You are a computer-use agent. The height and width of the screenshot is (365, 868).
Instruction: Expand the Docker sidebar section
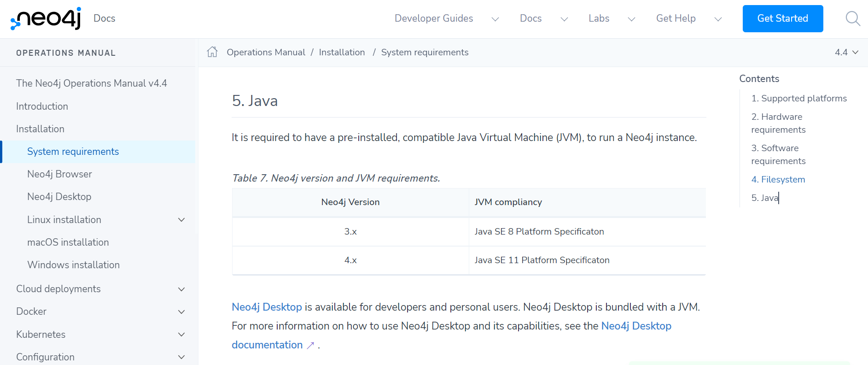(181, 312)
